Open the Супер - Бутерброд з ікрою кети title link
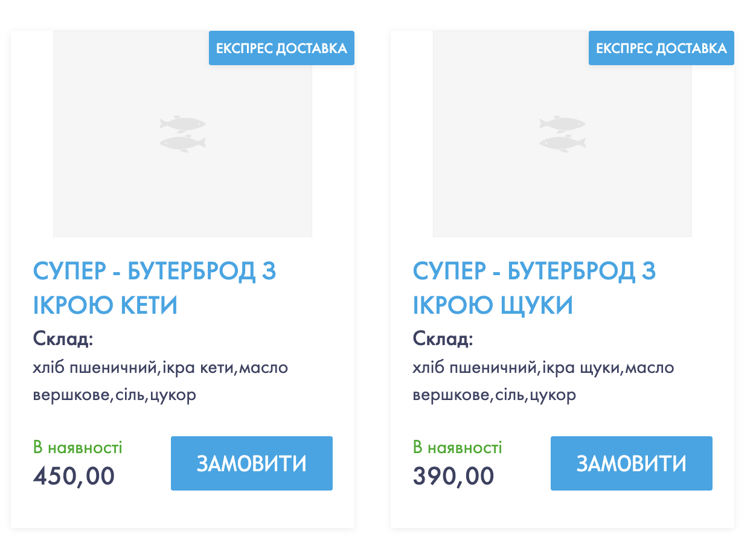 pos(155,288)
